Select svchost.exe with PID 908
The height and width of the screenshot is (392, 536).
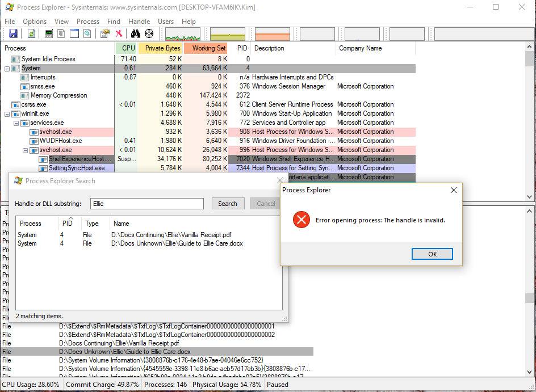click(x=208, y=132)
